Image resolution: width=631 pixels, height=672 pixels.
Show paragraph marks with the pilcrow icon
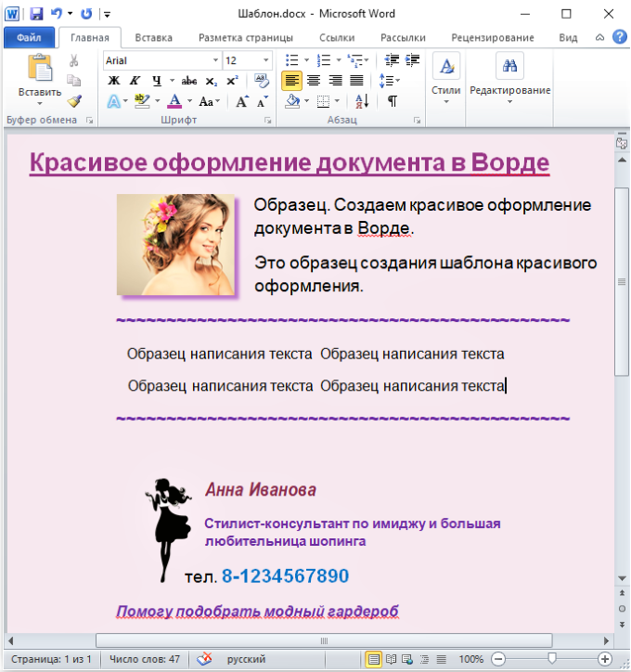click(393, 101)
